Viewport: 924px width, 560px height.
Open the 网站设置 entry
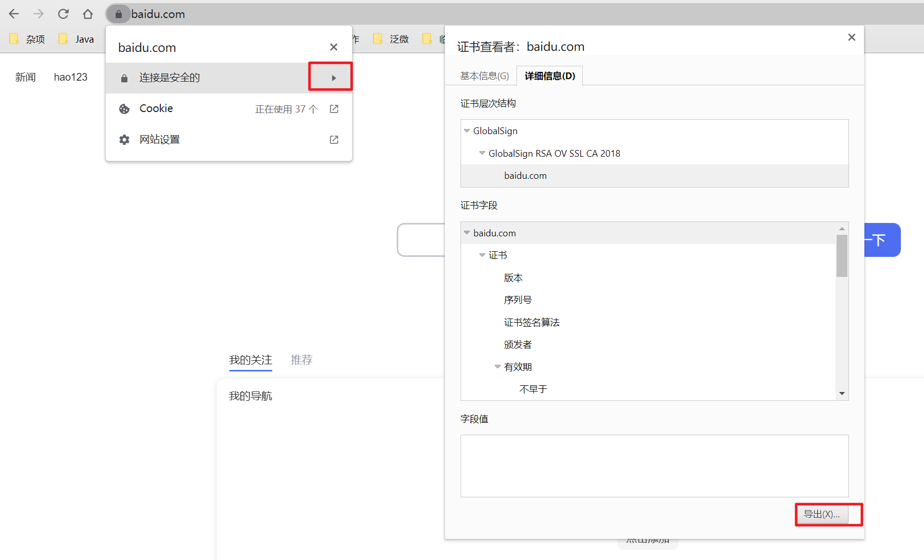[x=229, y=140]
